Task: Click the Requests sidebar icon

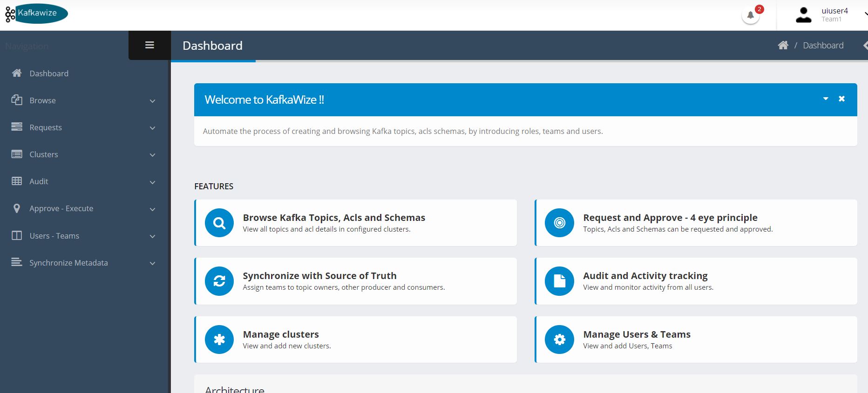Action: 17,127
